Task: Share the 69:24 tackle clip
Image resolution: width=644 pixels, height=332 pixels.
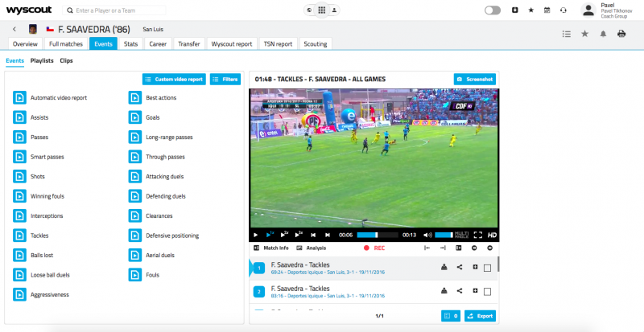Action: (x=460, y=268)
